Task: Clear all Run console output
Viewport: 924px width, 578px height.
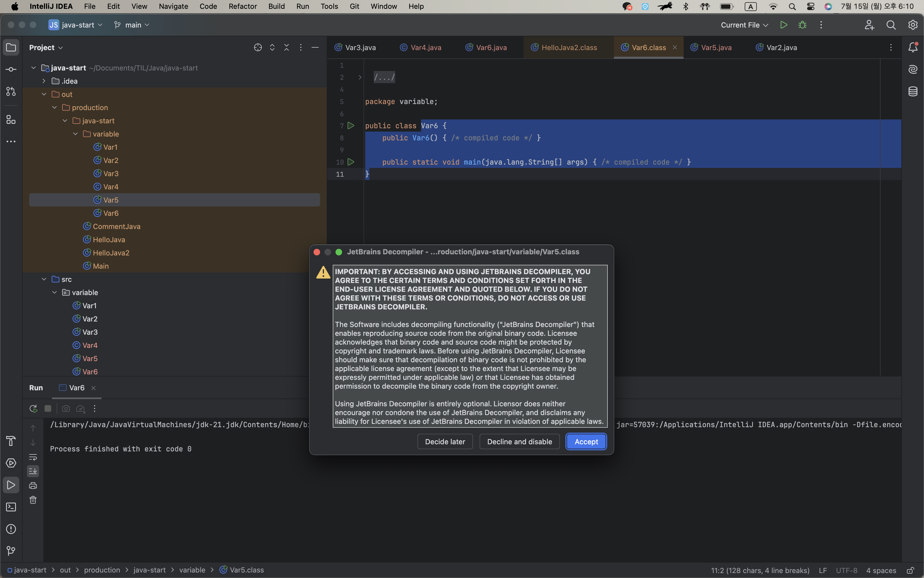Action: [x=33, y=500]
